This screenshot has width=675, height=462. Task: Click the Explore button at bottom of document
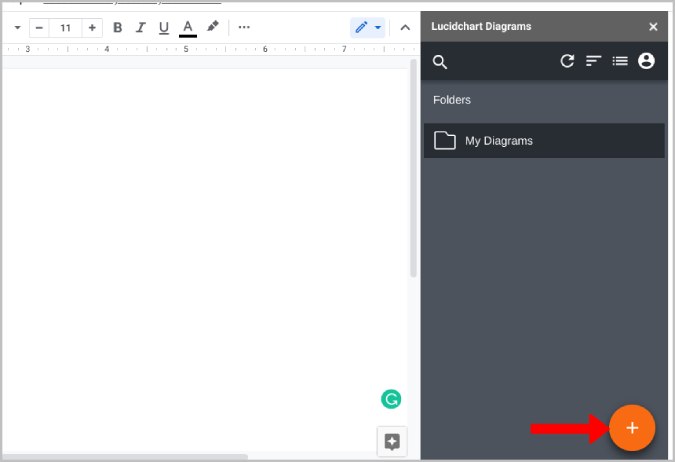coord(391,441)
